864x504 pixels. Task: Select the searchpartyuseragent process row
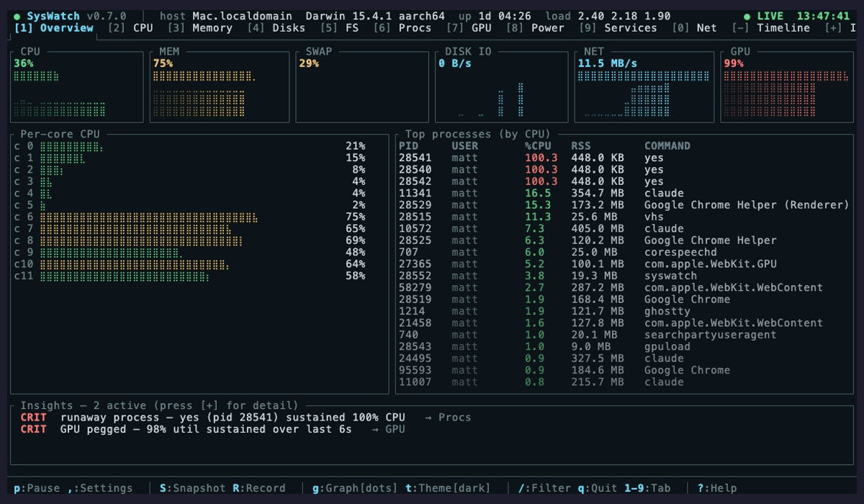coord(624,335)
